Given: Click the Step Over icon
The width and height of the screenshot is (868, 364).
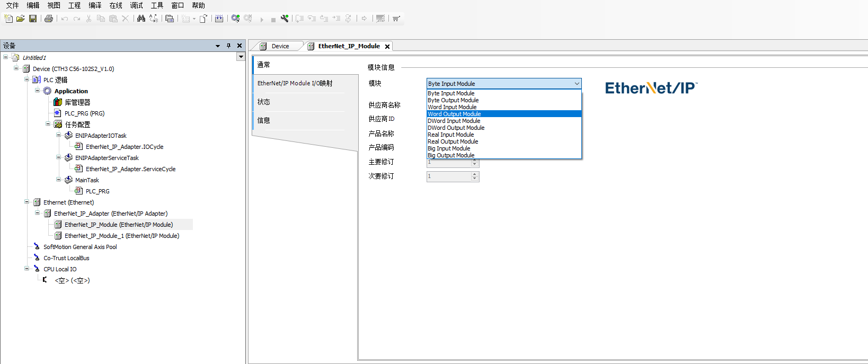Looking at the screenshot, I should pos(299,19).
